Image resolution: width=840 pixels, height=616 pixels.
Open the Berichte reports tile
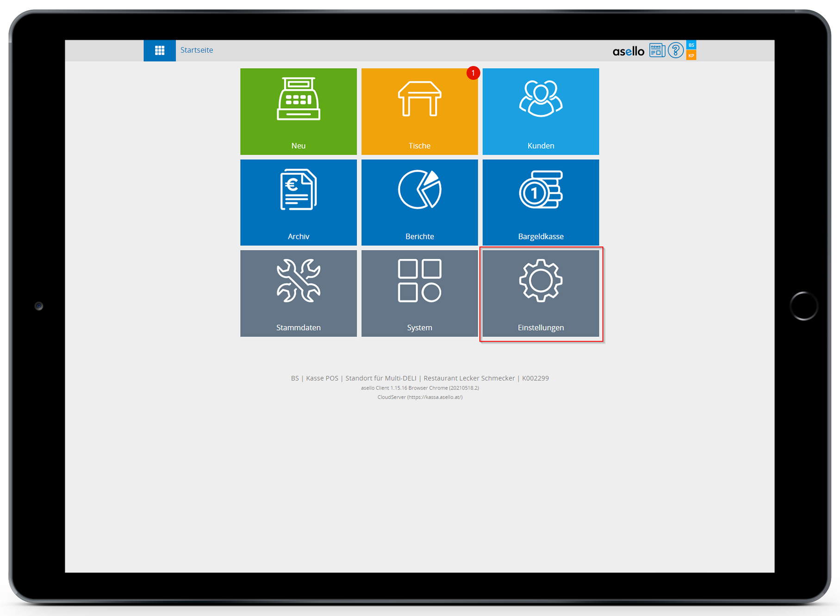click(419, 202)
